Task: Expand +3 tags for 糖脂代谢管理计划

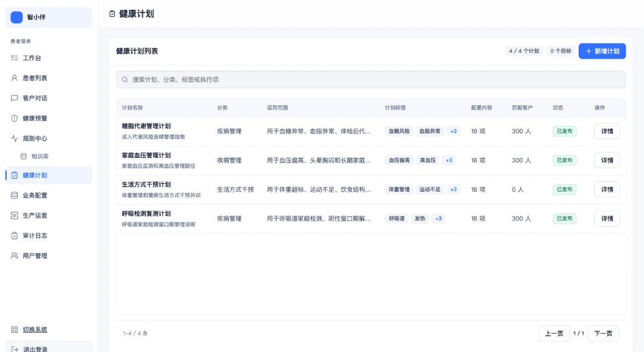Action: pos(453,131)
